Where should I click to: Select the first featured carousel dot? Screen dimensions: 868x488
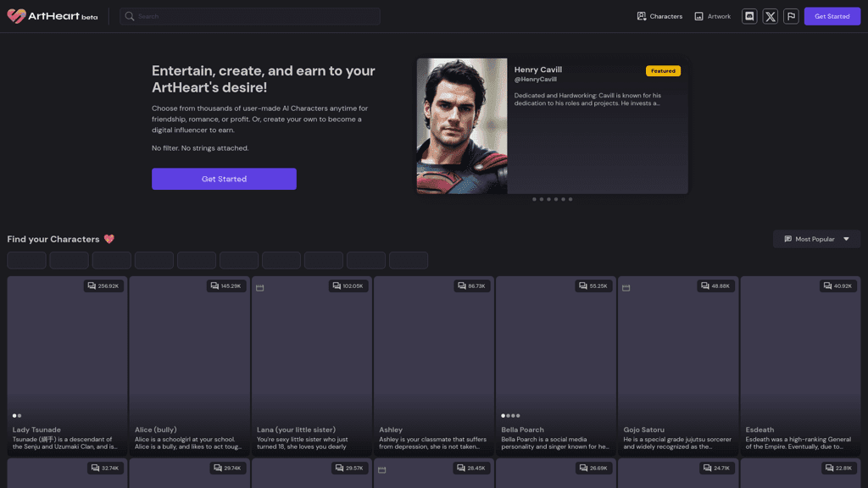[534, 199]
